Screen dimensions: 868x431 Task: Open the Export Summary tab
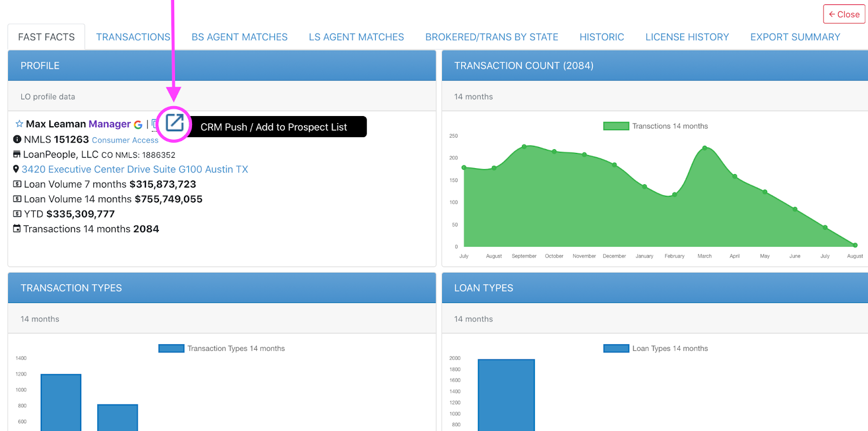795,37
